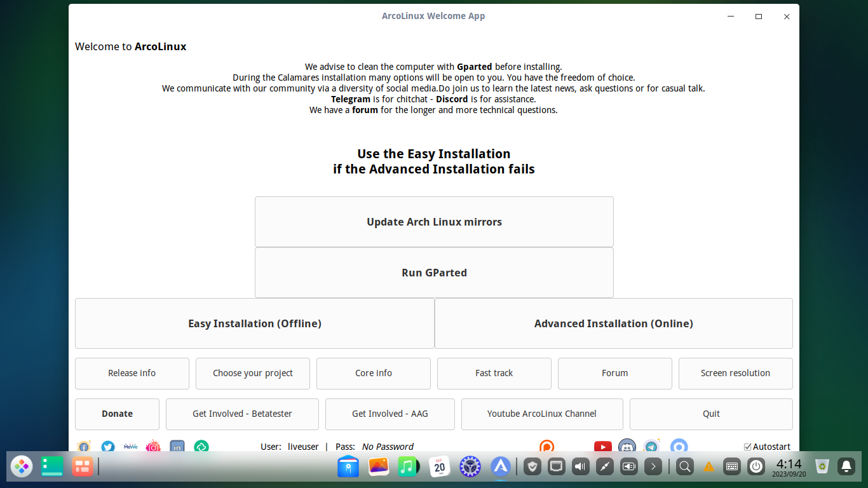Viewport: 868px width, 488px height.
Task: Open the Telegram icon
Action: pos(652,447)
